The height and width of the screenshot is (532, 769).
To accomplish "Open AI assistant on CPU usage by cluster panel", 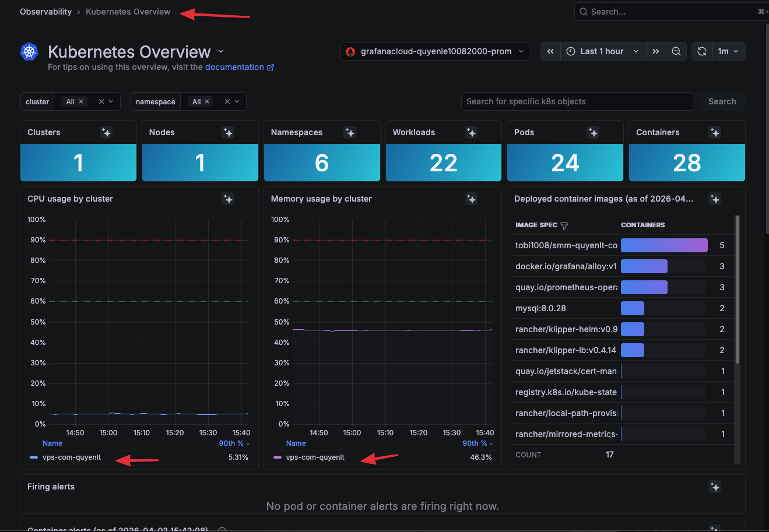I will (x=228, y=199).
